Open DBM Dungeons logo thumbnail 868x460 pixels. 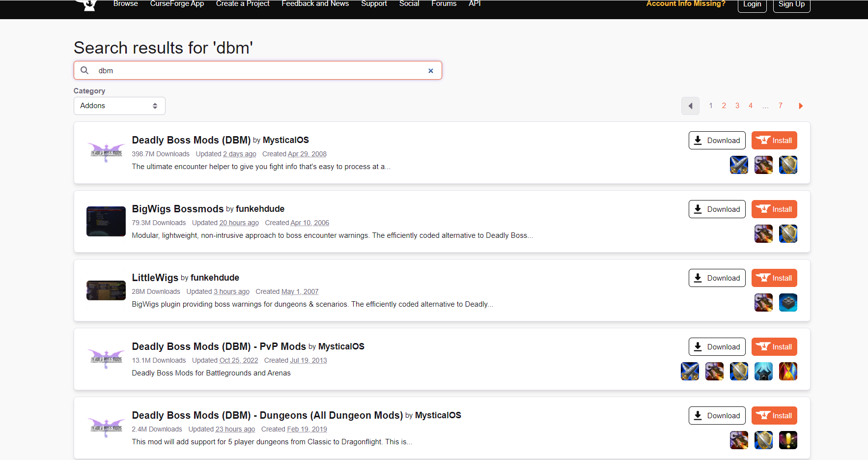[x=106, y=428]
